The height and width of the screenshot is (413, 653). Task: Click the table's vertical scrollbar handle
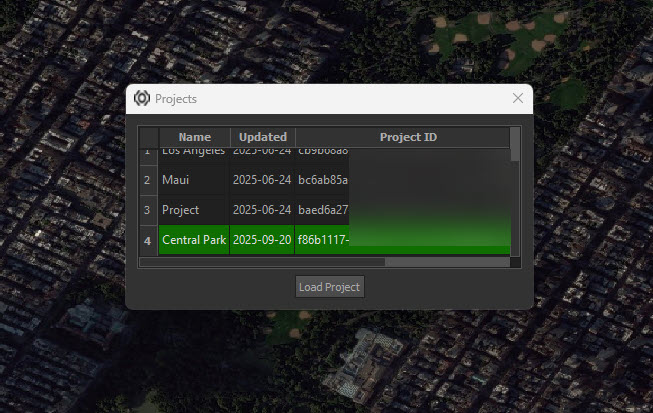(515, 144)
